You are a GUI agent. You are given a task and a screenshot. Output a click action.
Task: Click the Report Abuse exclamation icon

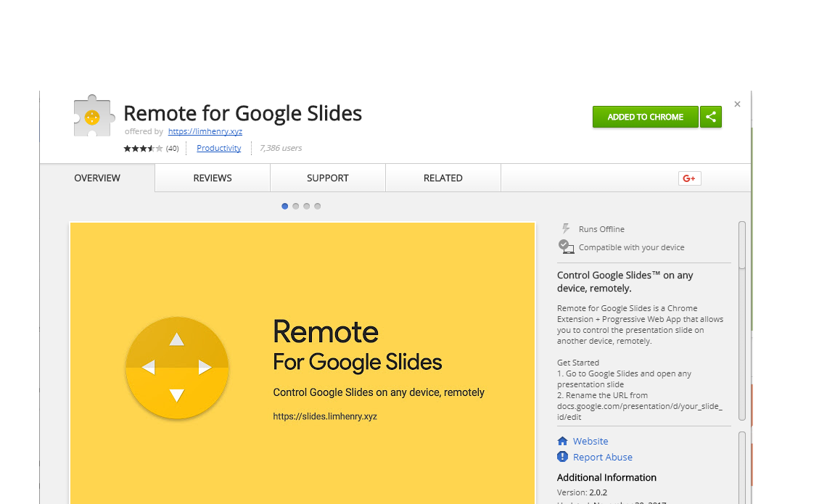(563, 457)
